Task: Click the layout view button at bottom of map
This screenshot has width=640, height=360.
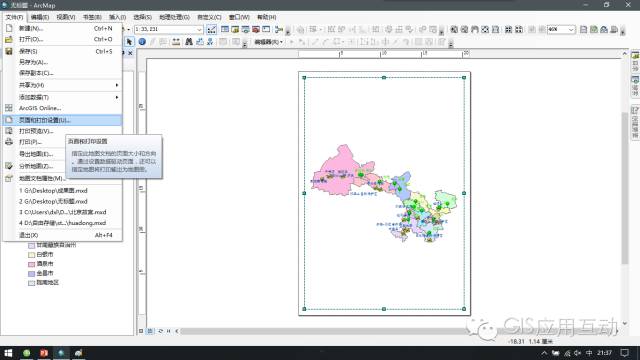Action: point(150,331)
